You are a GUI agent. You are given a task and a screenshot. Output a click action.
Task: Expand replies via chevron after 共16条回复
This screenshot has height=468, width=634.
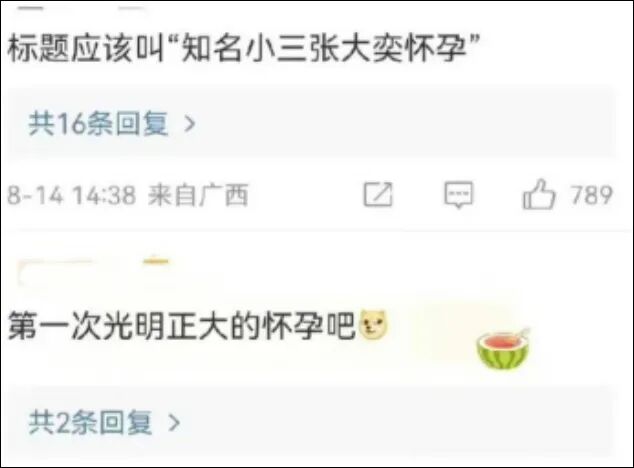coord(190,124)
